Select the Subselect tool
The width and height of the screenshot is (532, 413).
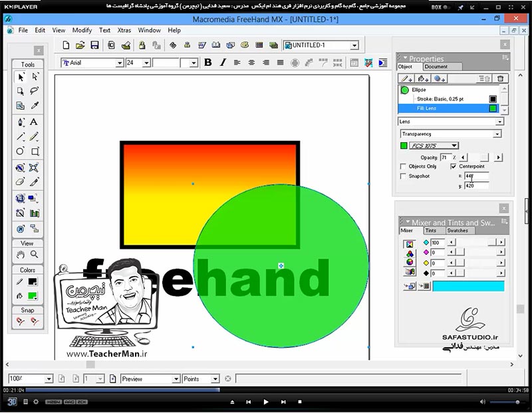click(35, 77)
